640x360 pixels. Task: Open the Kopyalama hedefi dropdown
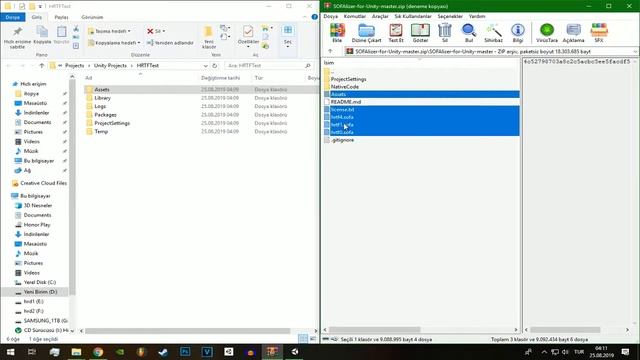[x=114, y=42]
